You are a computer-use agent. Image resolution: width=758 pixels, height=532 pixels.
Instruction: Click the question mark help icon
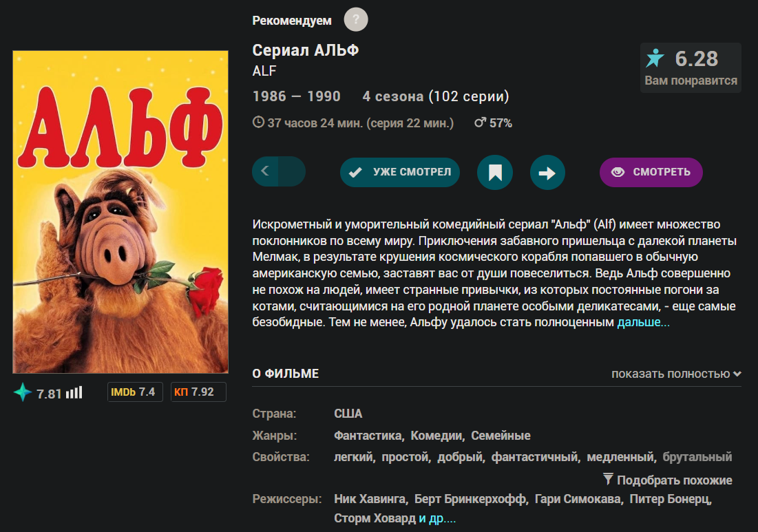pos(356,19)
